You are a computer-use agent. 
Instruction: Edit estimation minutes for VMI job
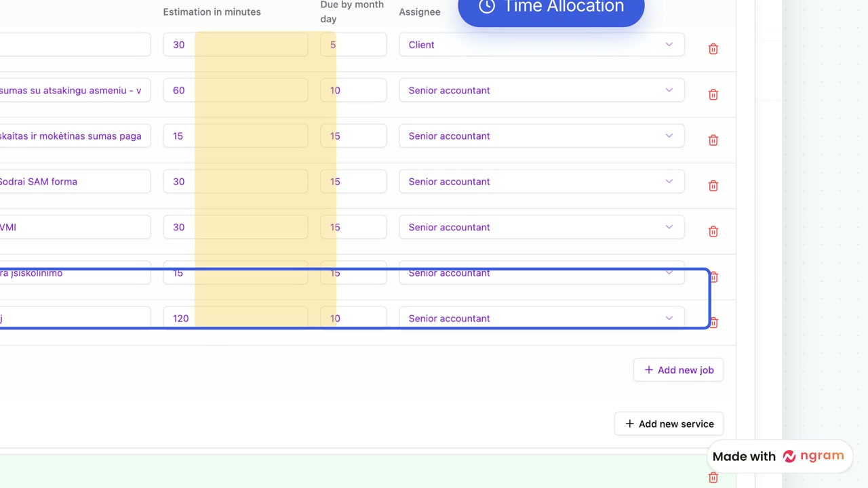click(x=235, y=227)
